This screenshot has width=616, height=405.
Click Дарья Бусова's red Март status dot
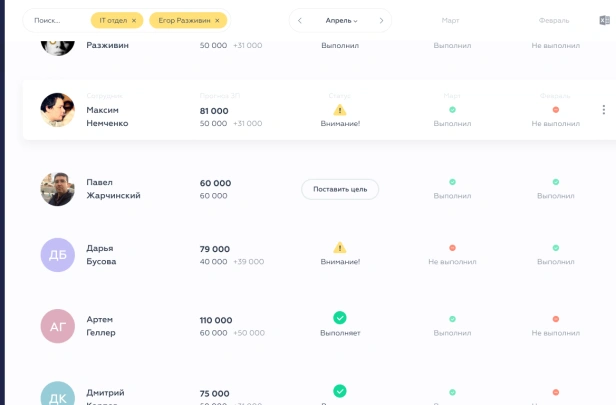[453, 248]
